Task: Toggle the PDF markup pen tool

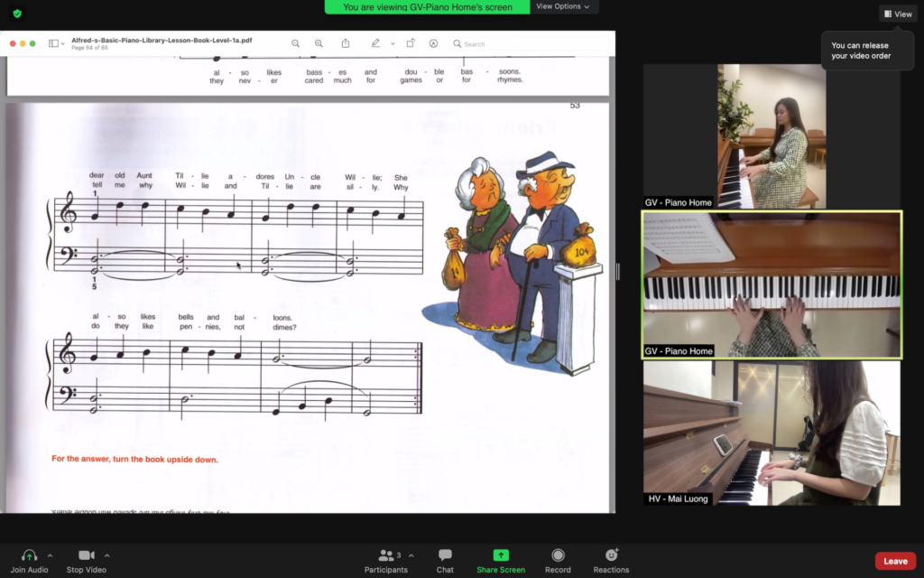Action: (x=376, y=43)
